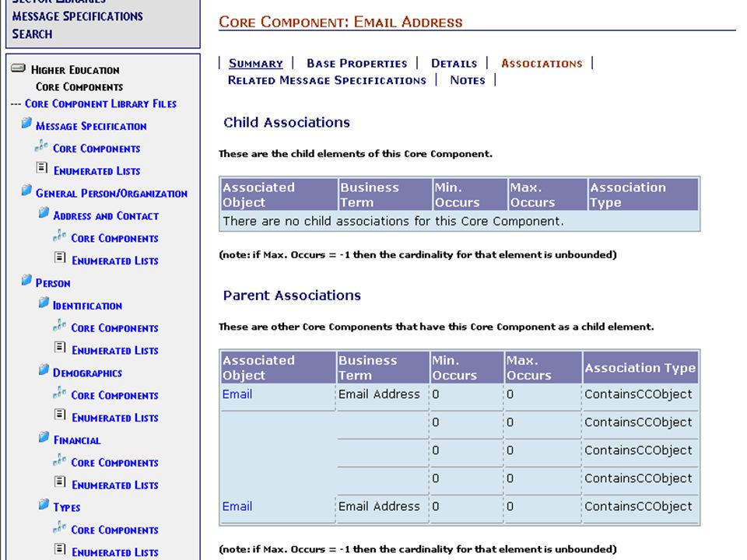Click Enumerated Lists icon under Identification

click(x=60, y=347)
